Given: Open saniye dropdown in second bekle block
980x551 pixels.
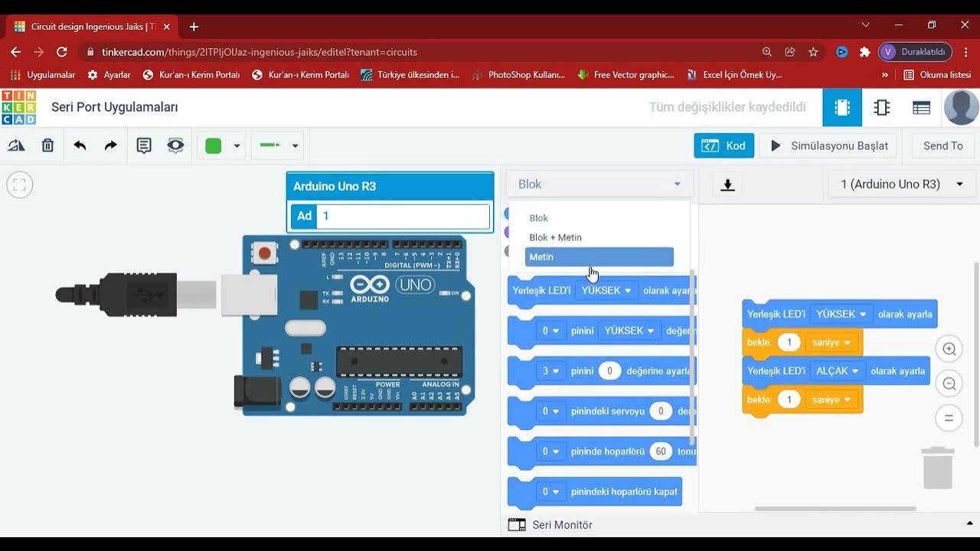Looking at the screenshot, I should click(831, 399).
